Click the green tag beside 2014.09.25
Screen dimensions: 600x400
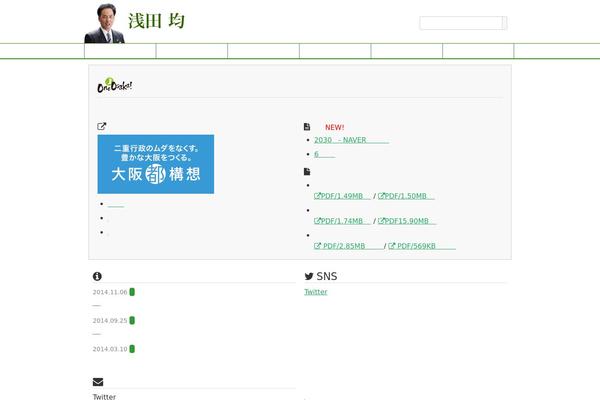tap(132, 320)
